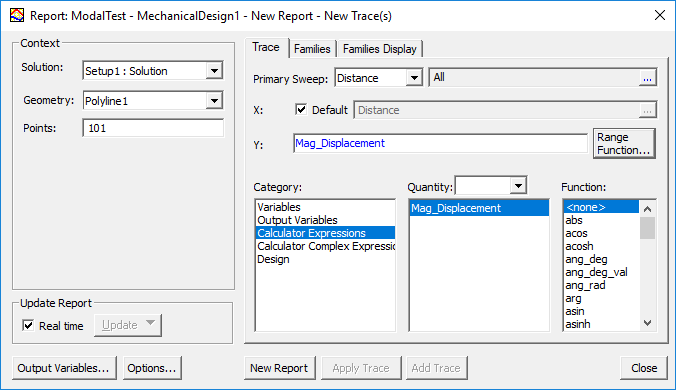The height and width of the screenshot is (390, 676).
Task: Select Calculator Expressions category
Action: click(325, 233)
